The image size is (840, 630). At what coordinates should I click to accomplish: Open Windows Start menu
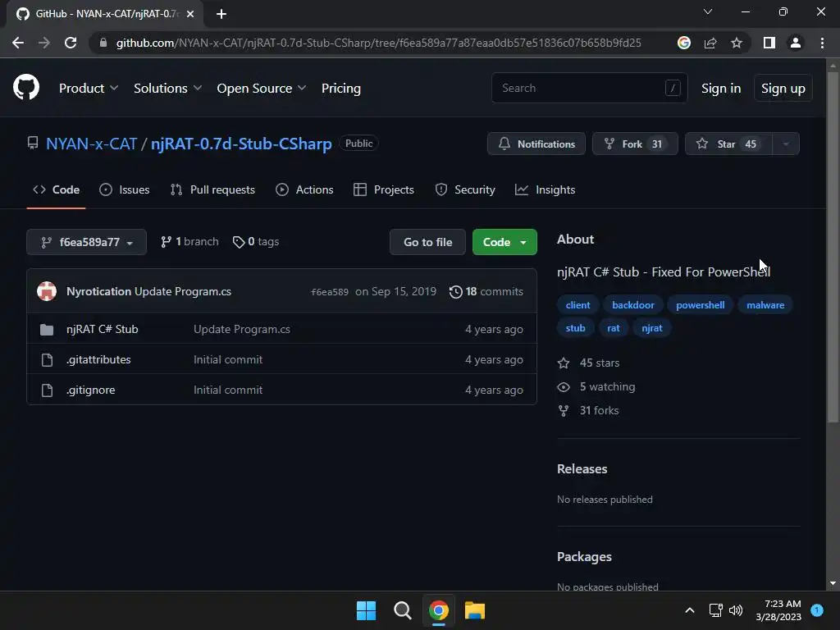366,610
